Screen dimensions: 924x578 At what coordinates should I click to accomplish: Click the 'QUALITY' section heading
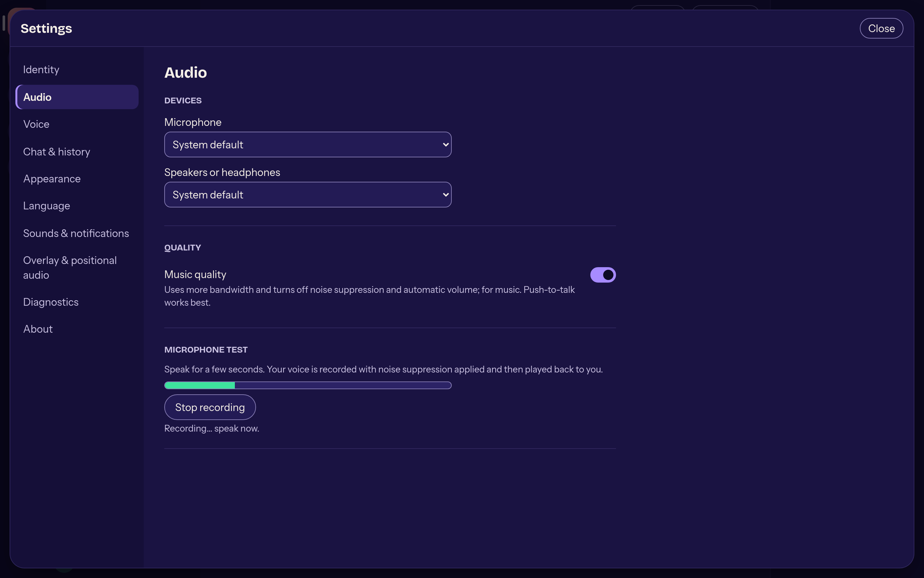click(x=183, y=248)
